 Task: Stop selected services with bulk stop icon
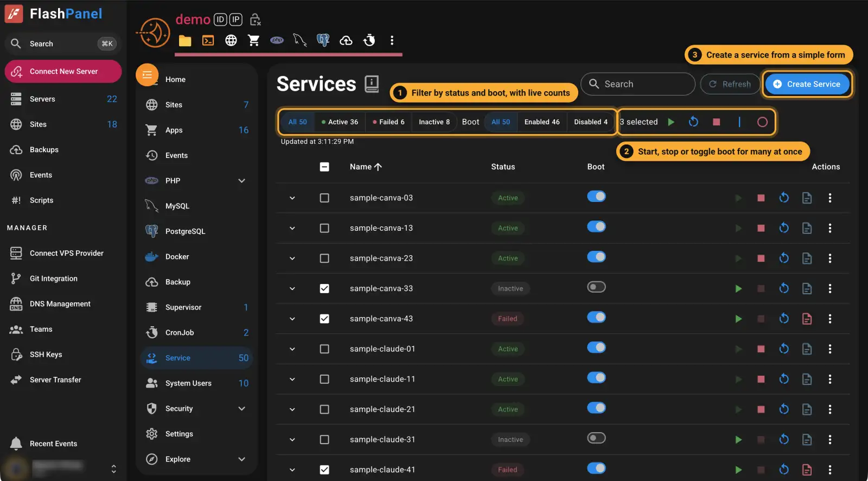(717, 122)
